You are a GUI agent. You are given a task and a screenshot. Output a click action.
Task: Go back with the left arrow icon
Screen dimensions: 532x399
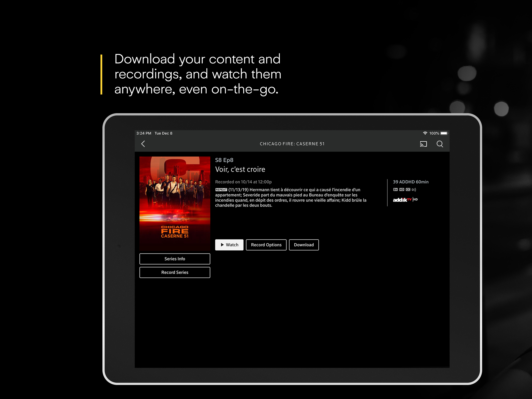coord(143,144)
